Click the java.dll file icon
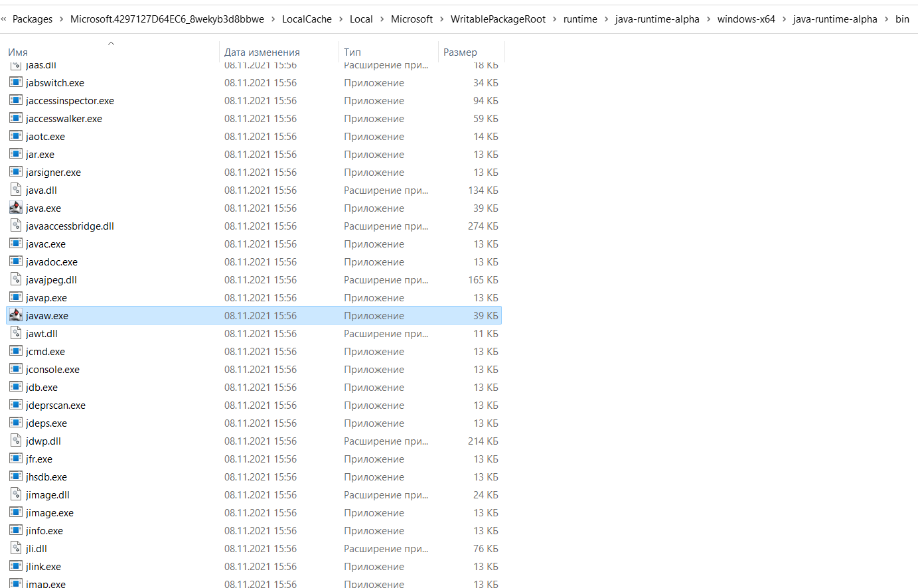918x588 pixels. point(16,190)
